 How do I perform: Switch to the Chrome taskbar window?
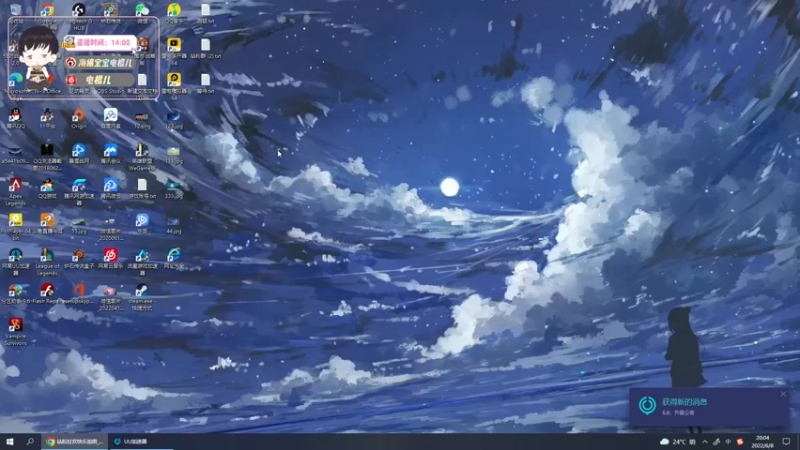coord(74,441)
